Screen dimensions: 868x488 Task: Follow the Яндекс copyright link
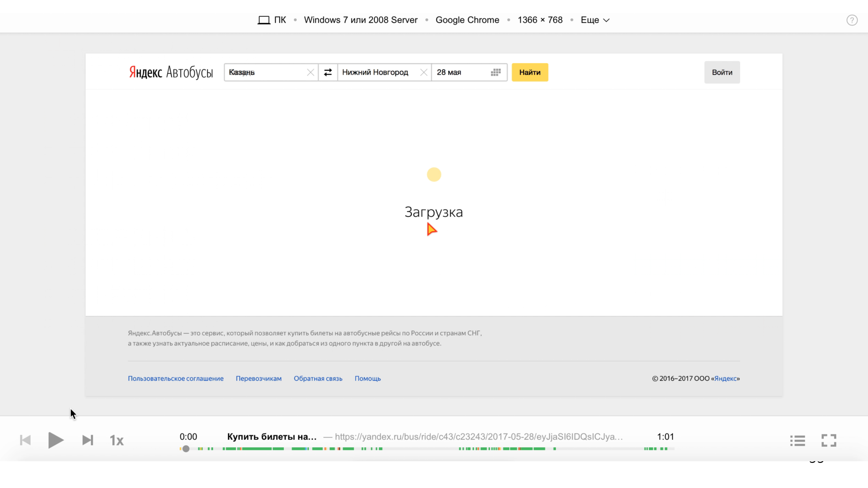725,379
